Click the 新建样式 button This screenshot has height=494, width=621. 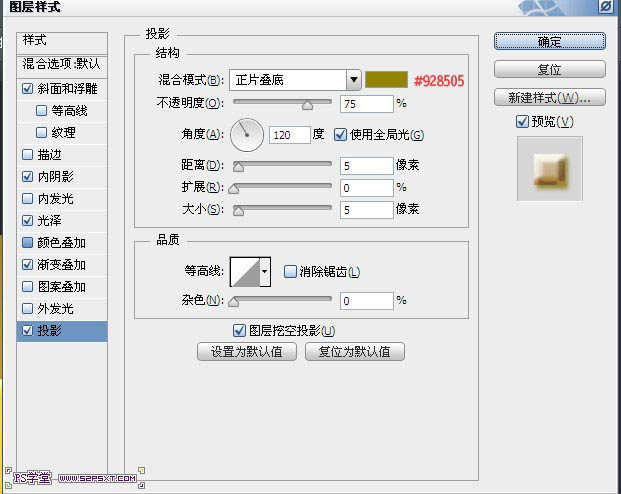coord(549,98)
